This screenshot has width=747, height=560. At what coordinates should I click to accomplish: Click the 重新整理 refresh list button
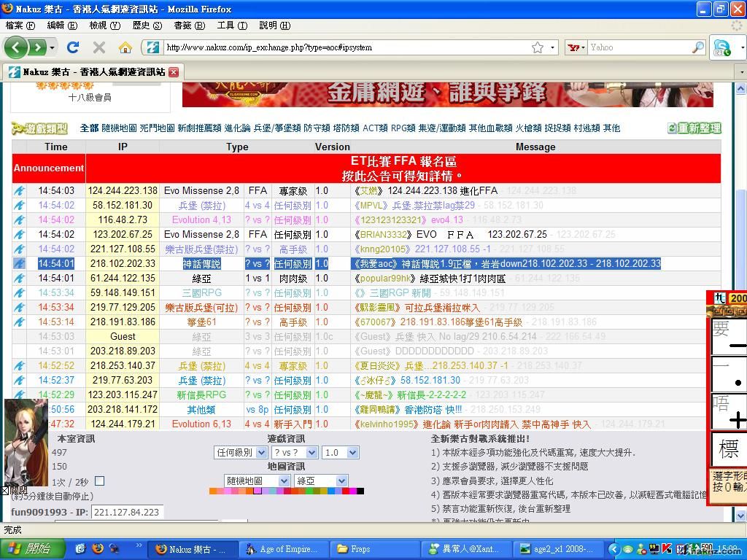tap(694, 128)
